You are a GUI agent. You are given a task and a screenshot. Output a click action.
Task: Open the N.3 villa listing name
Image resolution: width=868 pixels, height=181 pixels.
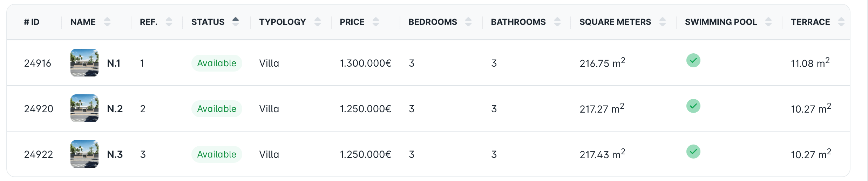(x=115, y=154)
